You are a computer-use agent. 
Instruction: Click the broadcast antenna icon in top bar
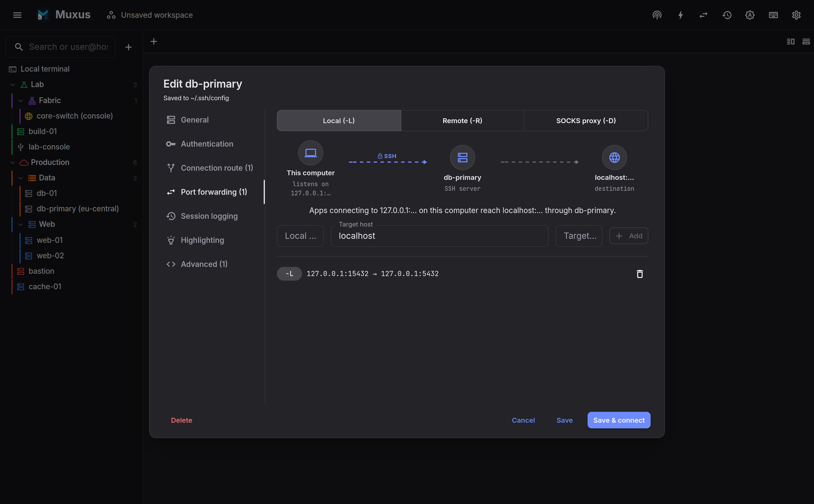657,15
